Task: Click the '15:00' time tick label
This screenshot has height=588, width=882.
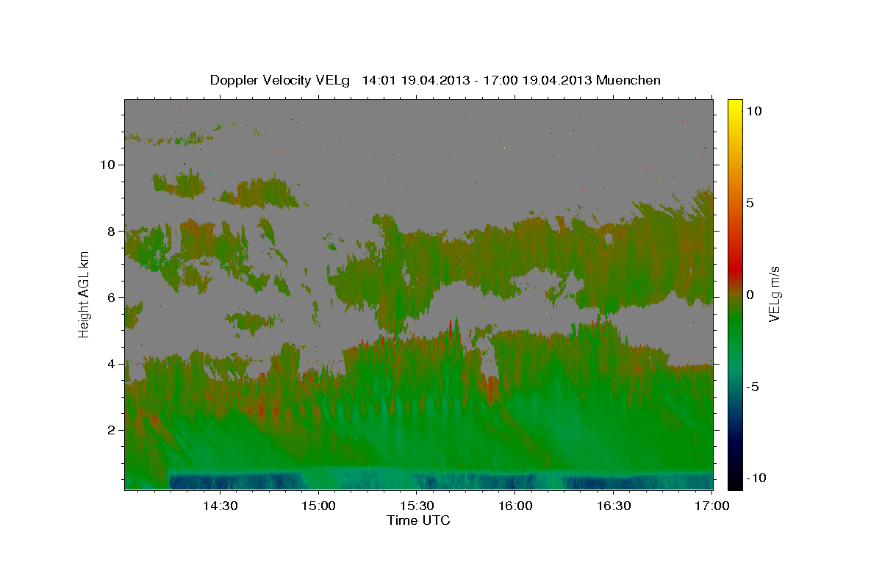Action: (x=318, y=506)
